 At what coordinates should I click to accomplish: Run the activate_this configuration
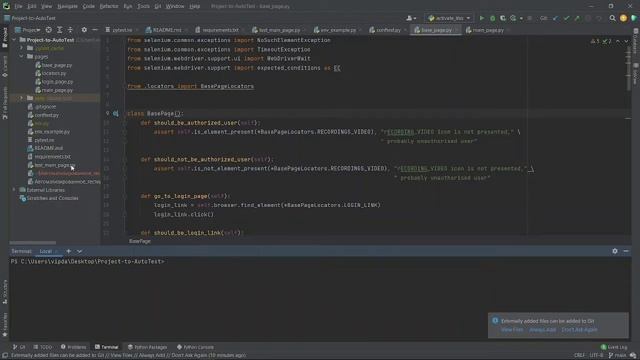(x=482, y=18)
